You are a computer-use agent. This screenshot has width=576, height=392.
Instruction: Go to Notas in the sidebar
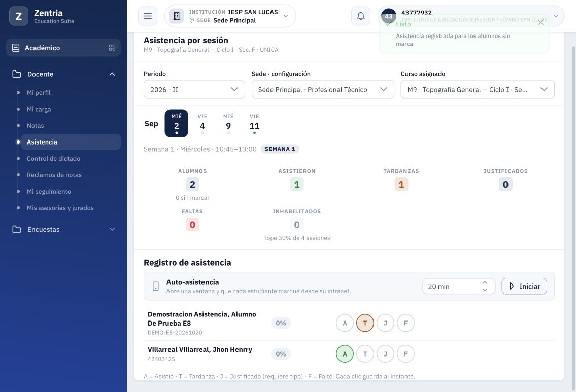pos(35,126)
